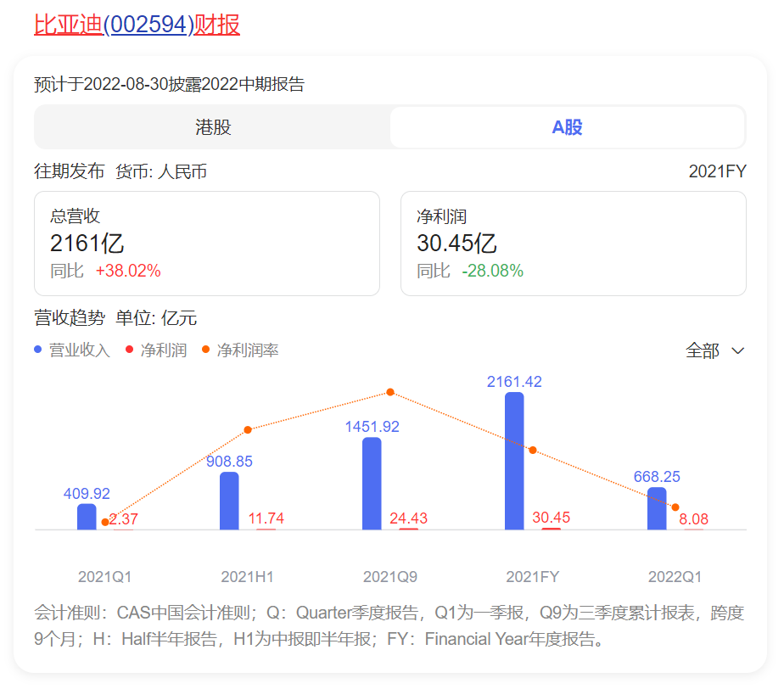Viewport: 784px width, 689px height.
Task: Open the 比亚迪(002594)财报 title link
Action: tap(137, 25)
